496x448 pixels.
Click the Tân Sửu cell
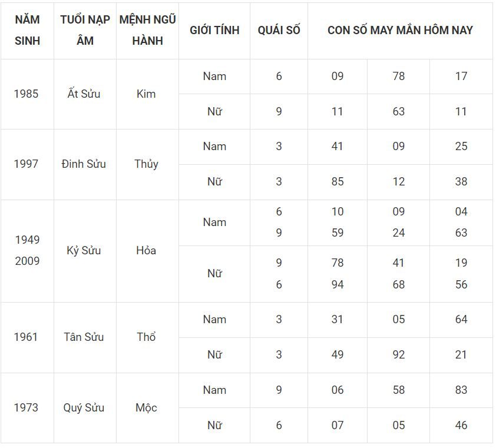[x=84, y=337]
